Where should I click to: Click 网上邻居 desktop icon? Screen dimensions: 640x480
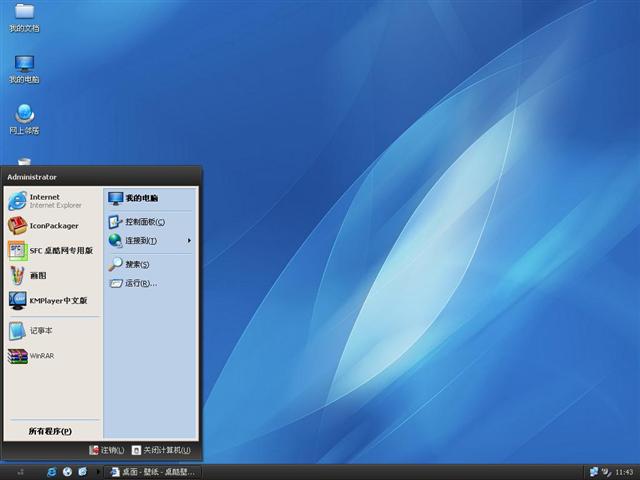coord(24,116)
